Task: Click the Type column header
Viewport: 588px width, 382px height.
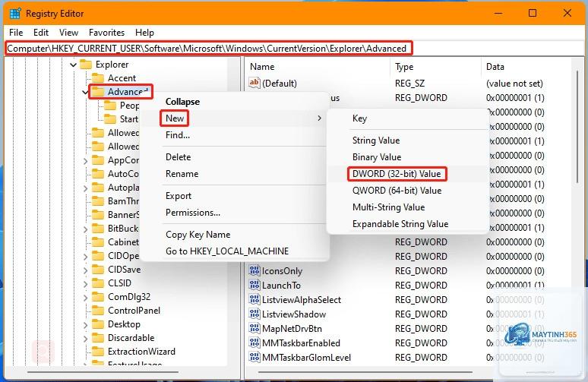Action: point(436,67)
